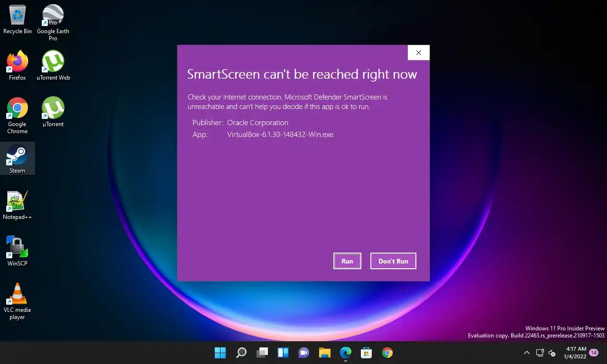The width and height of the screenshot is (607, 364).
Task: Open File Explorer from the taskbar
Action: click(x=325, y=353)
